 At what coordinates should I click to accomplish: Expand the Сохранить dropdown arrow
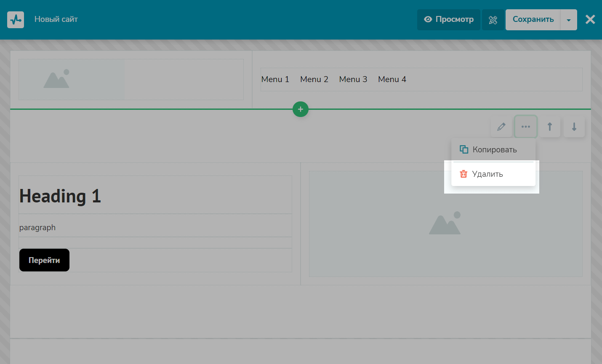click(569, 20)
